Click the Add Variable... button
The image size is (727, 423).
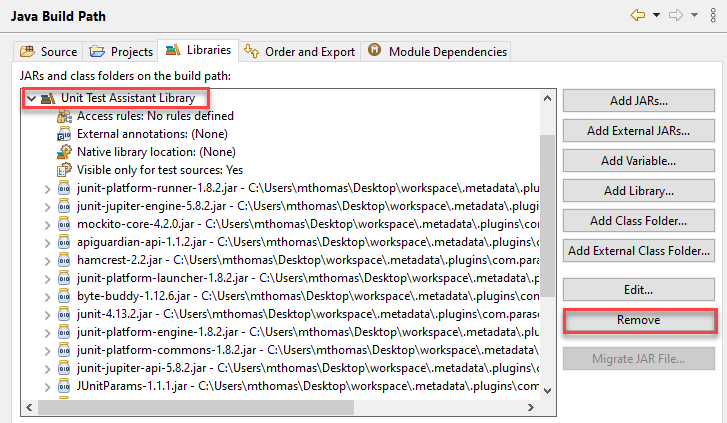pos(638,161)
